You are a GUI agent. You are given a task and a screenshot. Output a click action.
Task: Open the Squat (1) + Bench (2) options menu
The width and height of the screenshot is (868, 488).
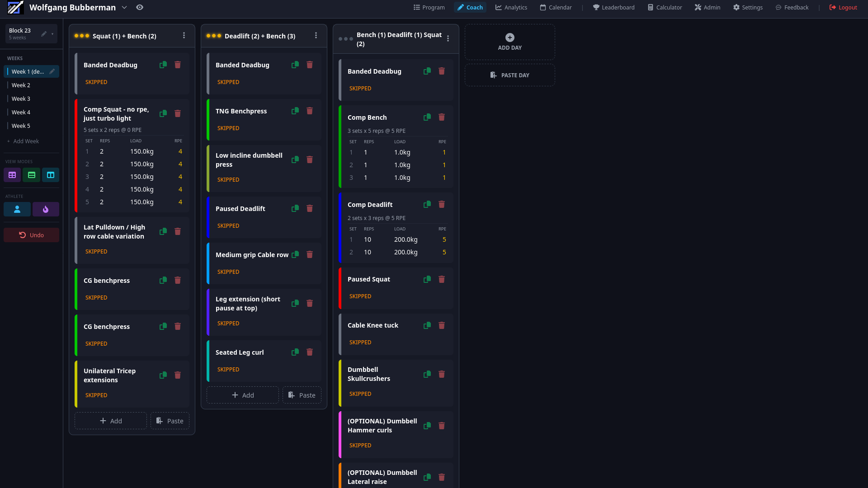pyautogui.click(x=184, y=35)
